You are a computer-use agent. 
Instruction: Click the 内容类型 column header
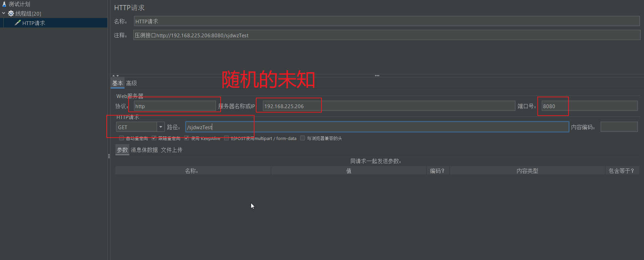[x=527, y=171]
